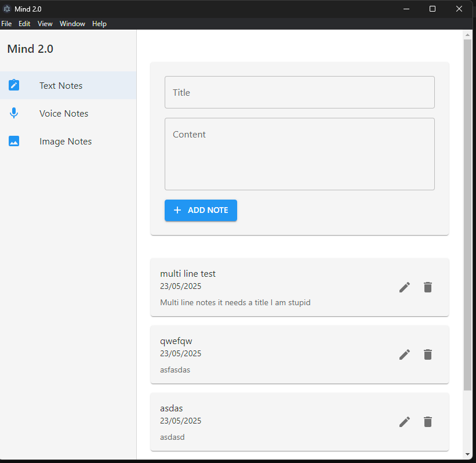The image size is (476, 463).
Task: Open the Window menu
Action: 72,24
